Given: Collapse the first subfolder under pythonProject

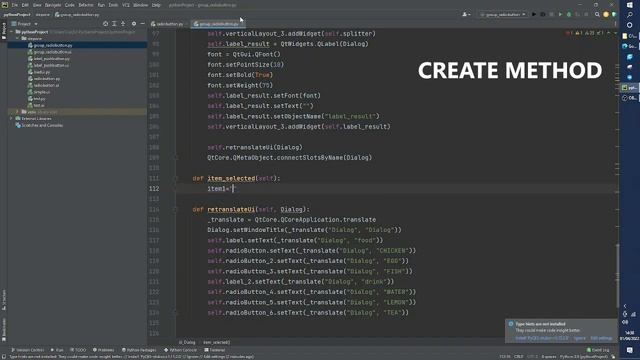Looking at the screenshot, I should point(18,38).
